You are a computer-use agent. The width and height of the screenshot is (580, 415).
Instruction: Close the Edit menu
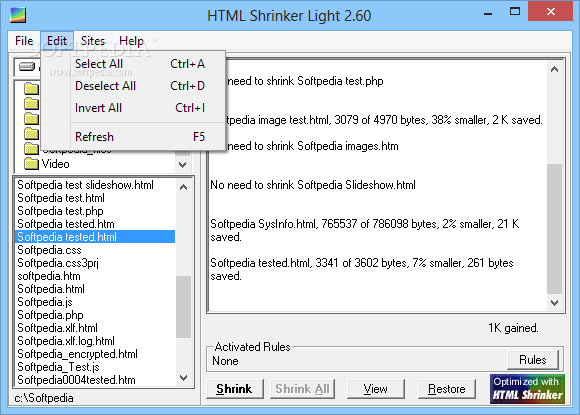click(57, 41)
